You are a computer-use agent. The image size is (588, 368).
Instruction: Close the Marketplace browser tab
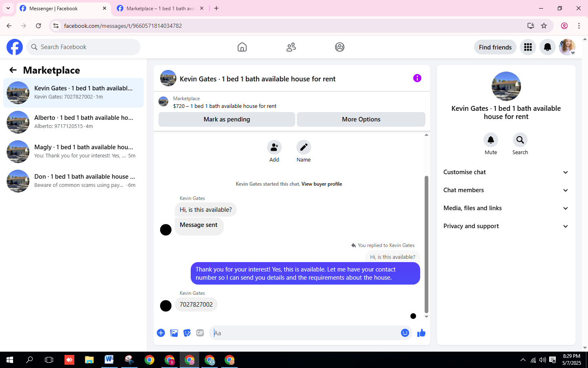coord(202,8)
